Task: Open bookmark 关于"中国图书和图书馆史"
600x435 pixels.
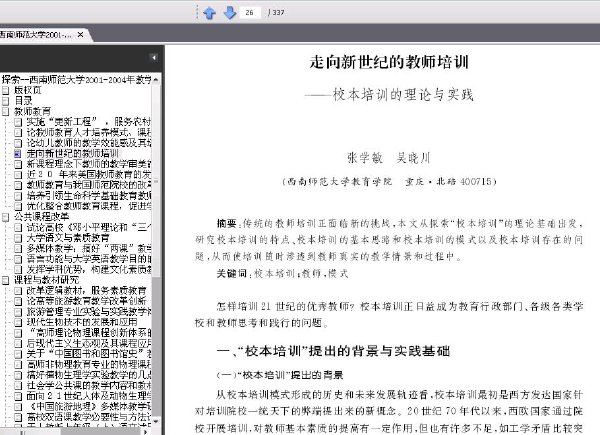Action: [89, 354]
